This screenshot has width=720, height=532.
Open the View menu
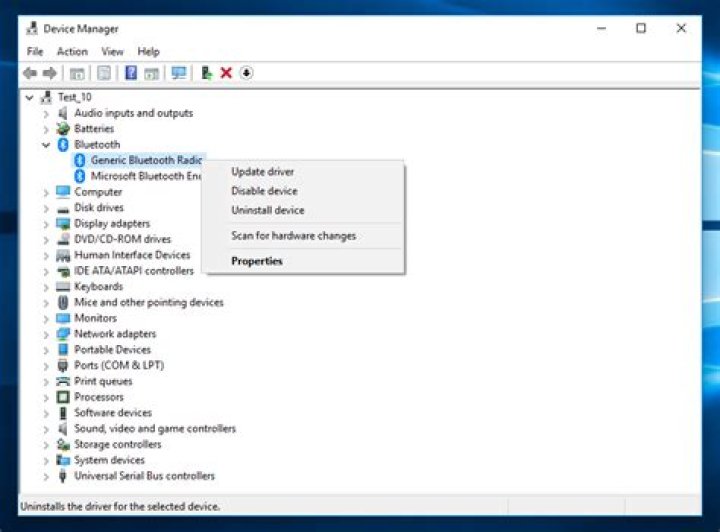click(x=112, y=51)
